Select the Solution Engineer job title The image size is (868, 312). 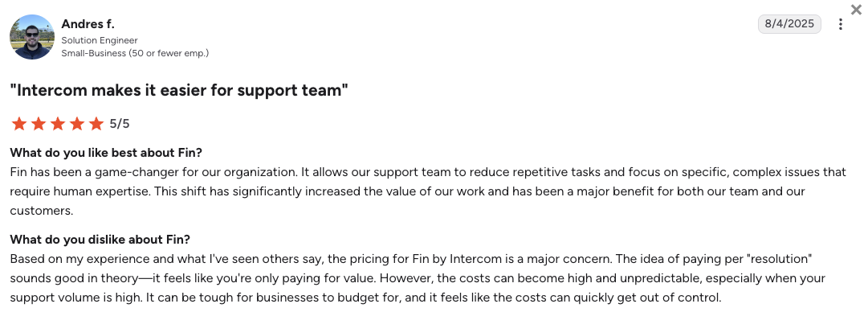(x=100, y=40)
